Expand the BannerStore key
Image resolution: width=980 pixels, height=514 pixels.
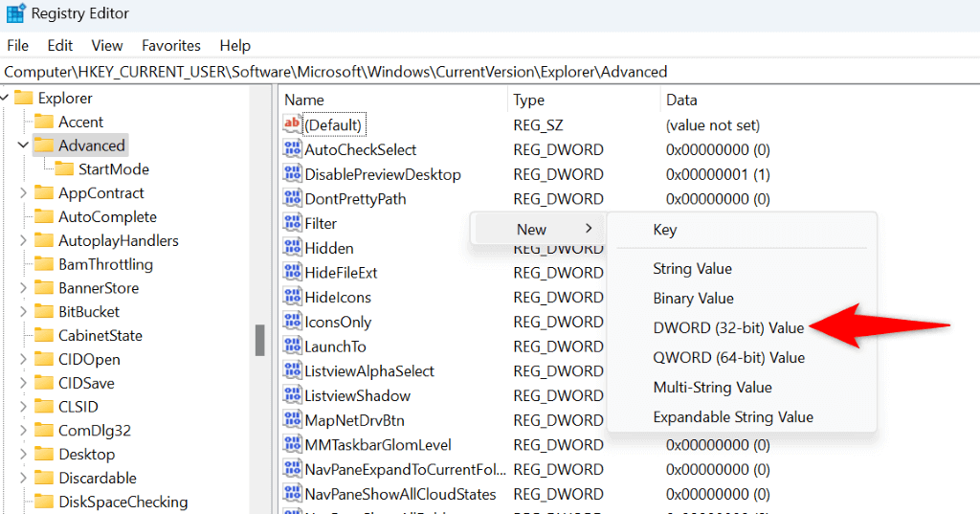[x=23, y=288]
